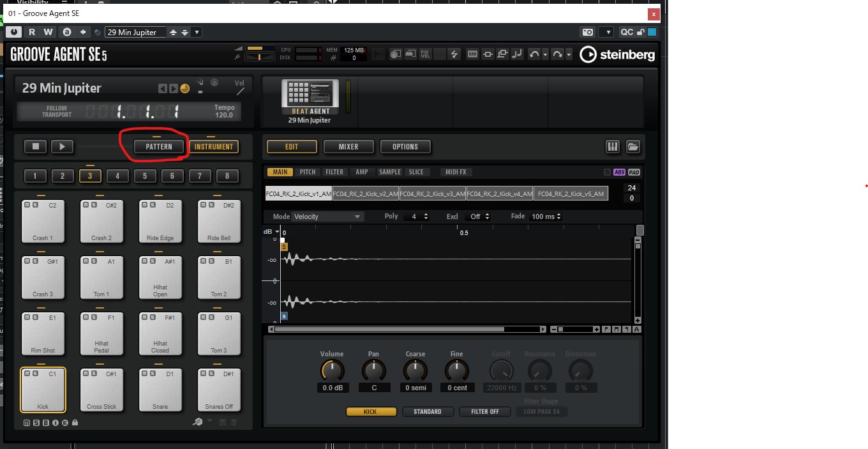This screenshot has height=449, width=868.
Task: Select sample layer FC04_RK_2_Kick_v5_AM
Action: point(571,194)
